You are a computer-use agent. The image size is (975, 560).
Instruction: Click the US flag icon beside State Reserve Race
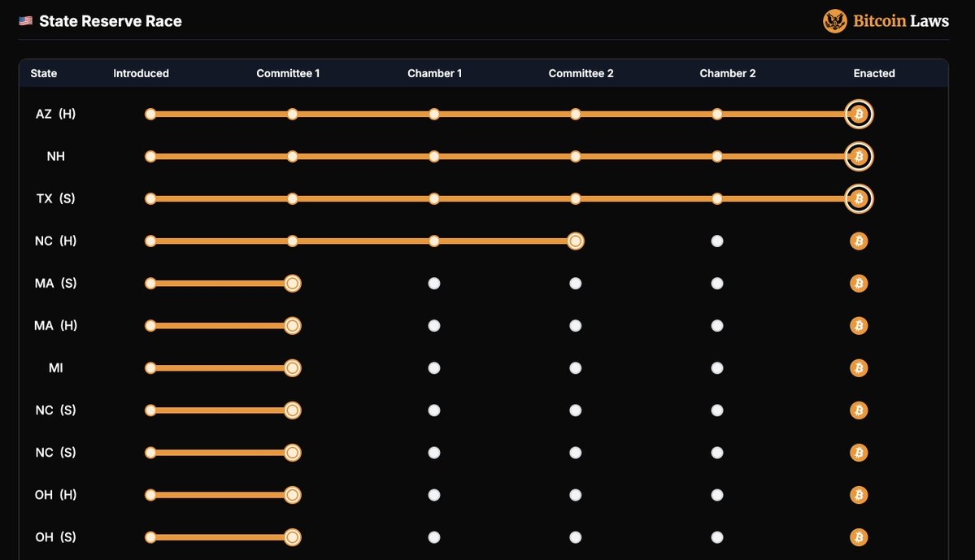tap(25, 21)
